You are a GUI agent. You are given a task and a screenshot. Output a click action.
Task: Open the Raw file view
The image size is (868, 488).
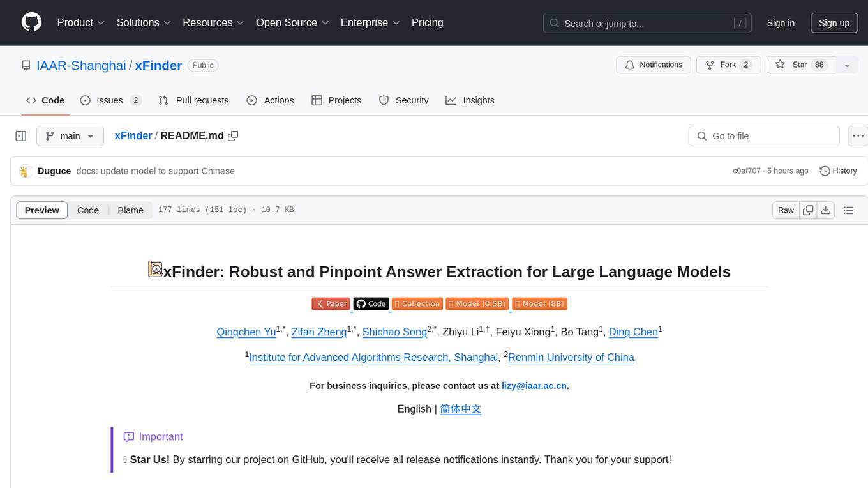click(x=786, y=210)
